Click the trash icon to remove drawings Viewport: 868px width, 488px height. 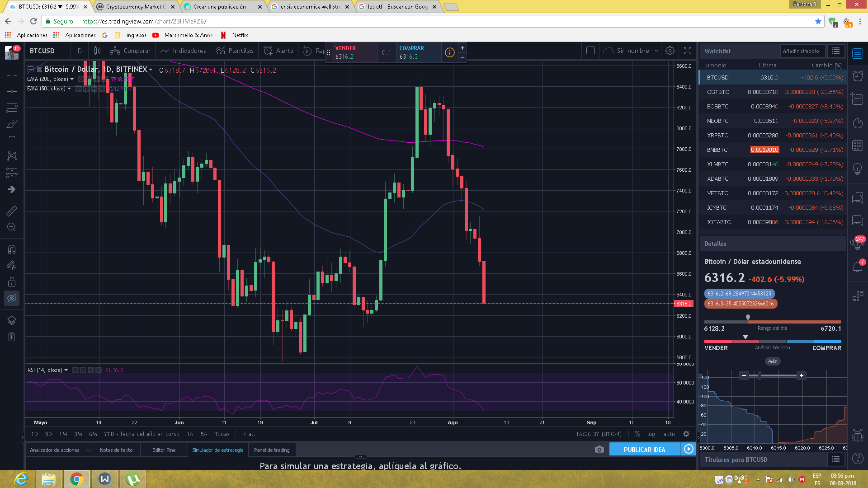coord(12,337)
